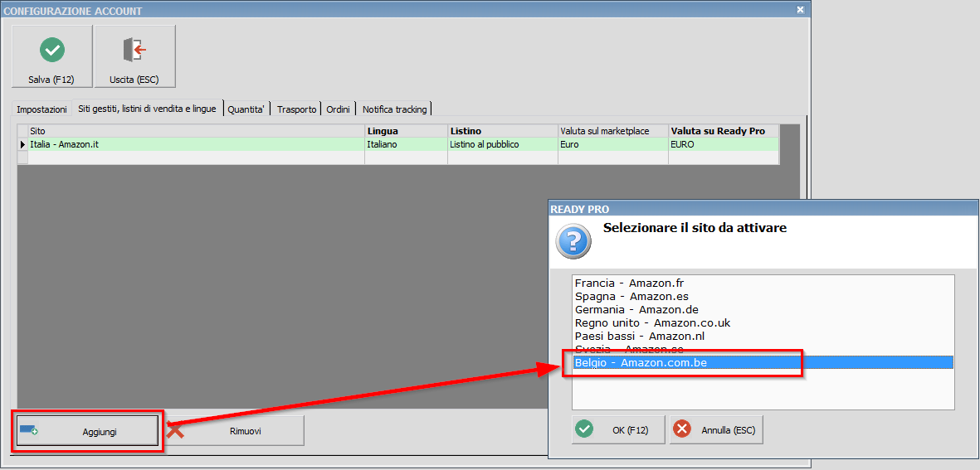
Task: Click Valuta sul marketplace column header
Action: (613, 131)
